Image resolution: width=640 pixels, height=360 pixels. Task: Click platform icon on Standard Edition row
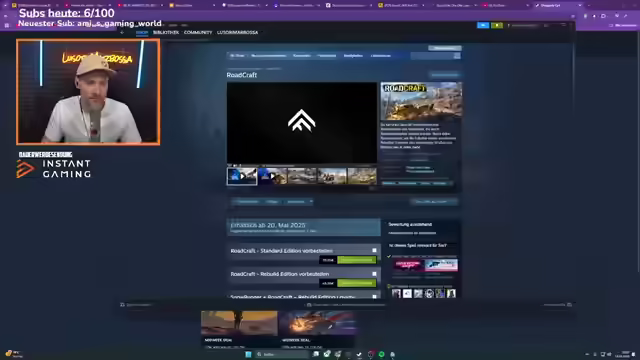point(374,250)
